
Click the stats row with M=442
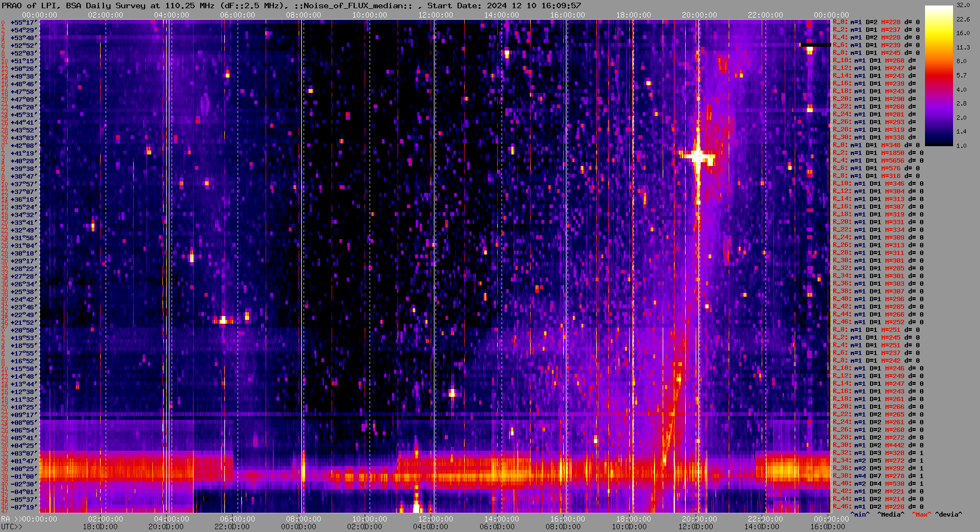tap(878, 446)
